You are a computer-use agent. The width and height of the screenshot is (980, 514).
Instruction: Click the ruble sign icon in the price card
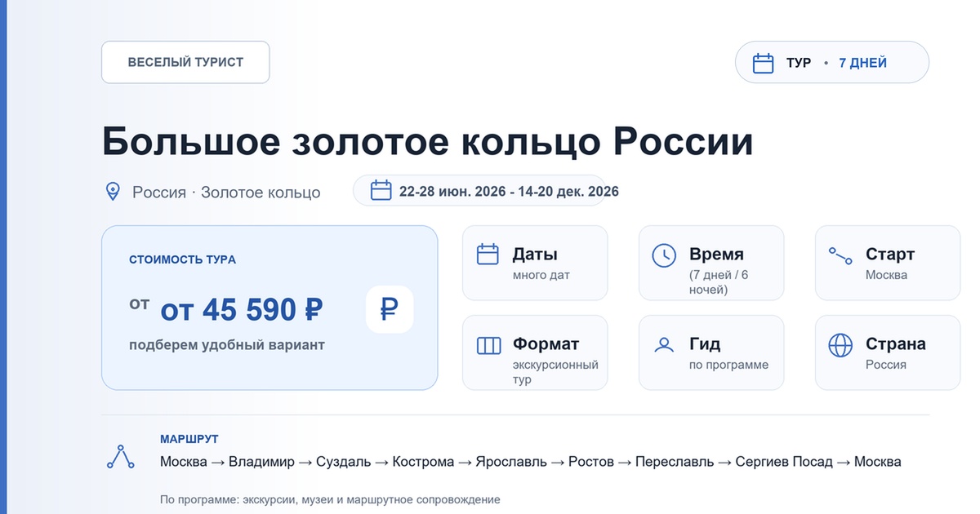pos(390,309)
